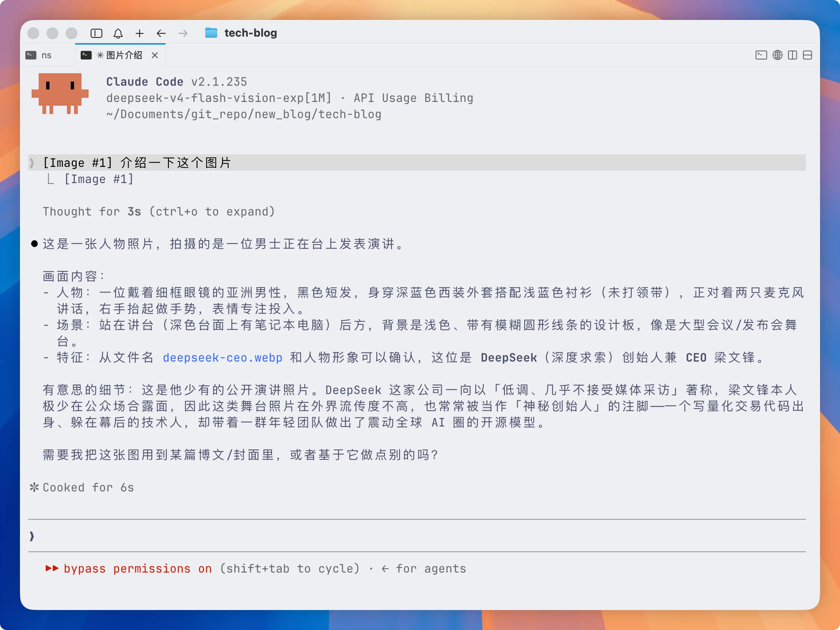
Task: Click the 'for agents' hint text
Action: coord(431,568)
